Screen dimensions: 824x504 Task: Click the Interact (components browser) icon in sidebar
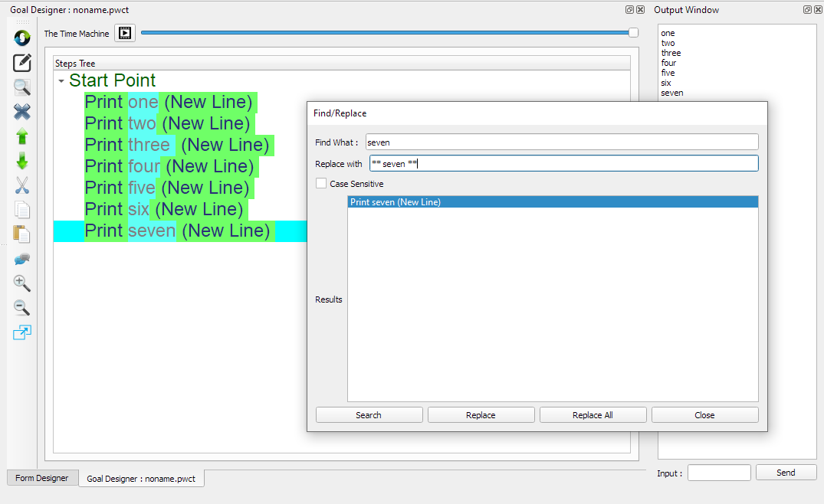(x=22, y=38)
